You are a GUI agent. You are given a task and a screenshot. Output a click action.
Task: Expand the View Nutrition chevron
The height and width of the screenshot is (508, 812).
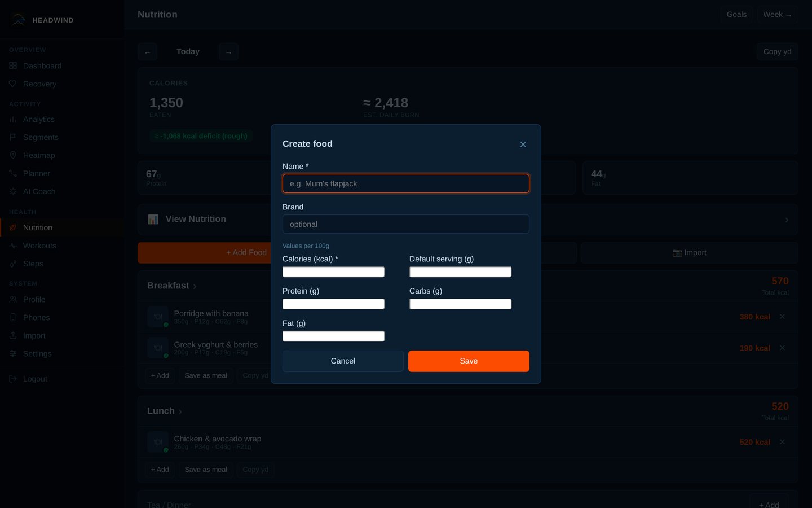click(787, 220)
